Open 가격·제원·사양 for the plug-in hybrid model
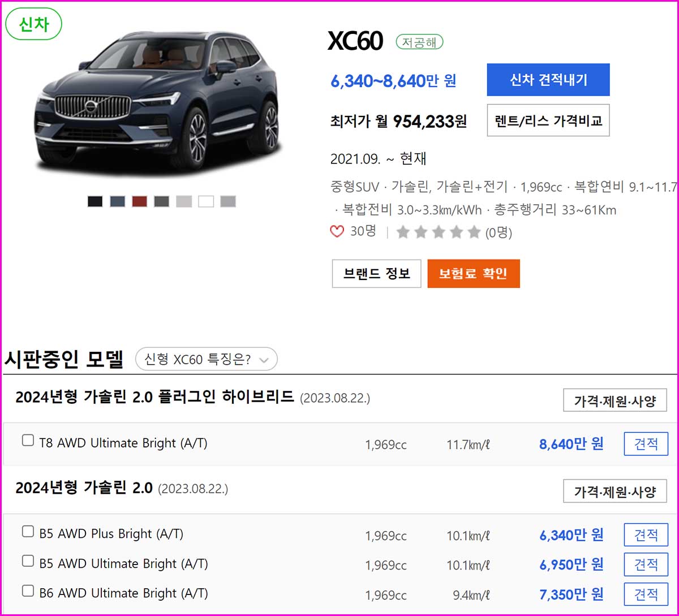This screenshot has width=679, height=616. [614, 400]
